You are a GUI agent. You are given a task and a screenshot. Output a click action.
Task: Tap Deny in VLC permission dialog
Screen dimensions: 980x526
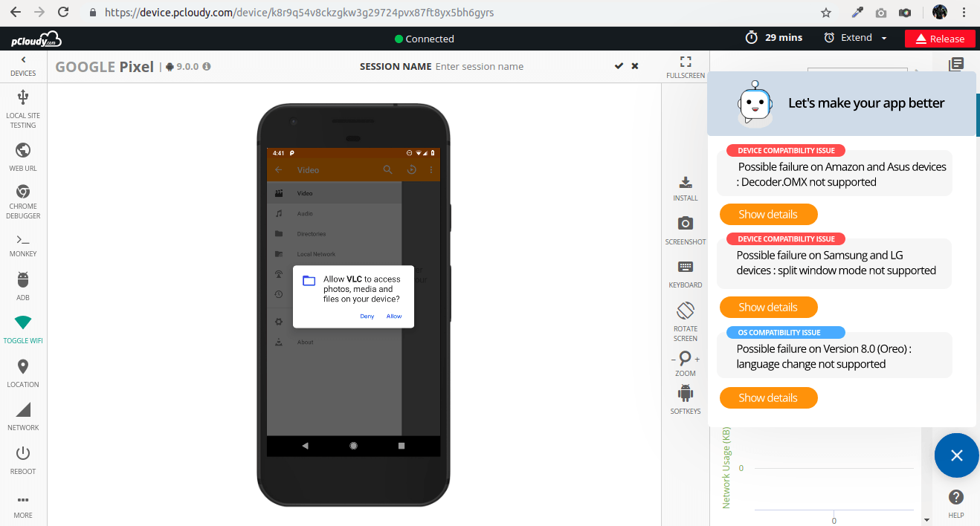[x=367, y=316]
